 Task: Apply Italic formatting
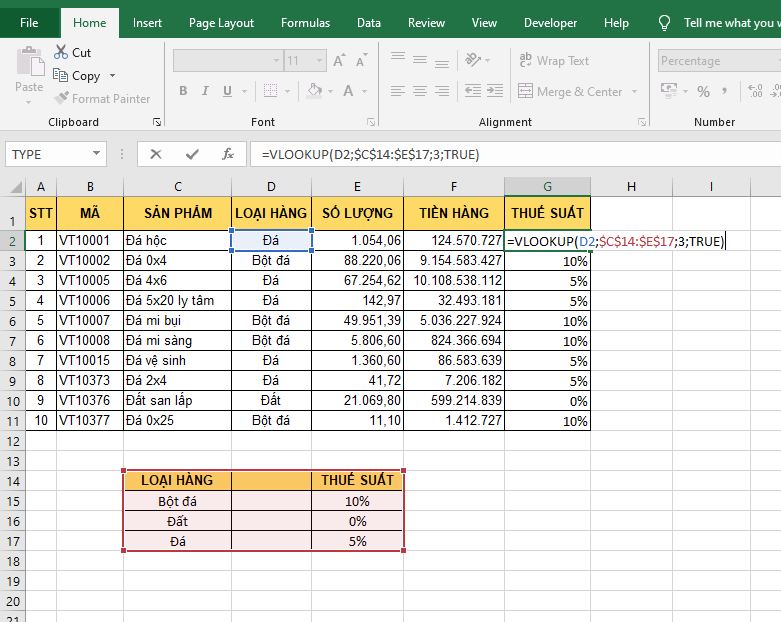(x=205, y=91)
